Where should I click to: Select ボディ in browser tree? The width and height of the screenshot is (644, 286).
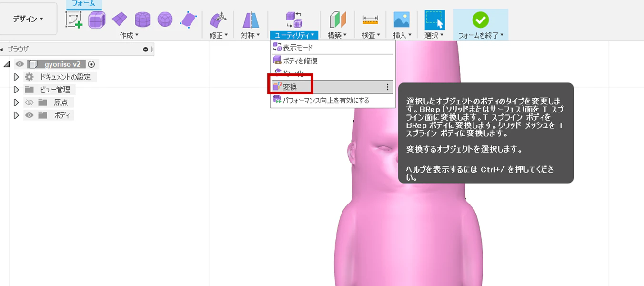[x=62, y=115]
